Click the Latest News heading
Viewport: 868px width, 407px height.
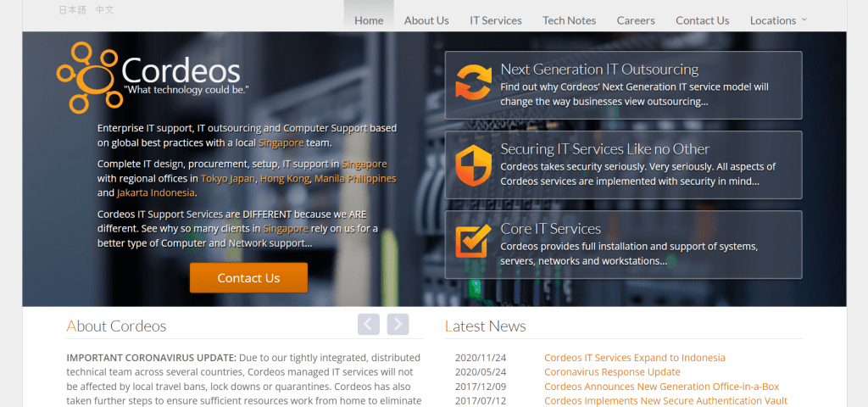click(486, 326)
